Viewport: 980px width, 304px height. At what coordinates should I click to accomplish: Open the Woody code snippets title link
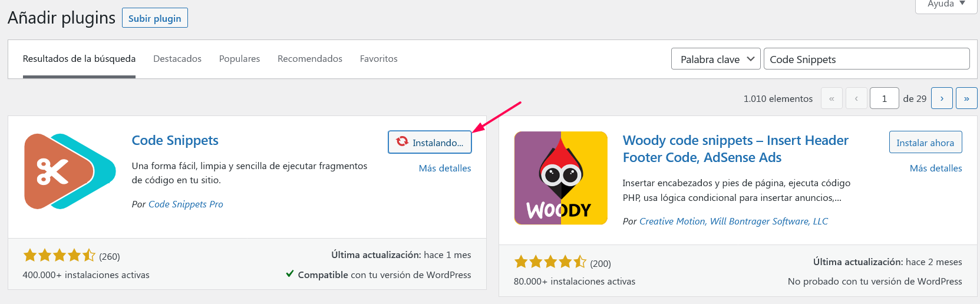tap(735, 148)
